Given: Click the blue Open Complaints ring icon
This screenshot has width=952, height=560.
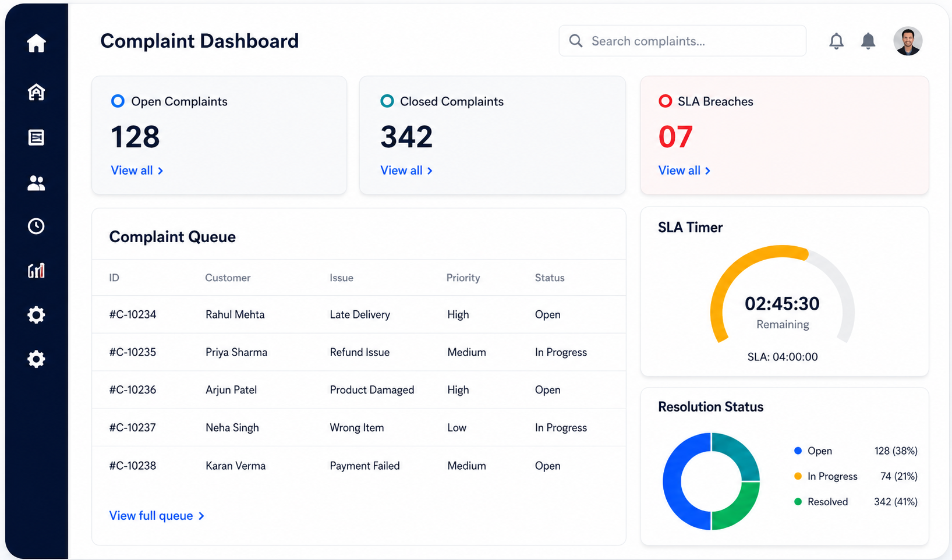Looking at the screenshot, I should point(118,101).
